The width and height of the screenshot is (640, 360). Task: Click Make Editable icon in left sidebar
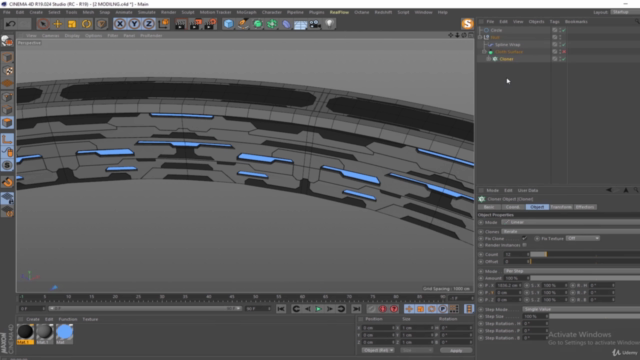[x=7, y=40]
